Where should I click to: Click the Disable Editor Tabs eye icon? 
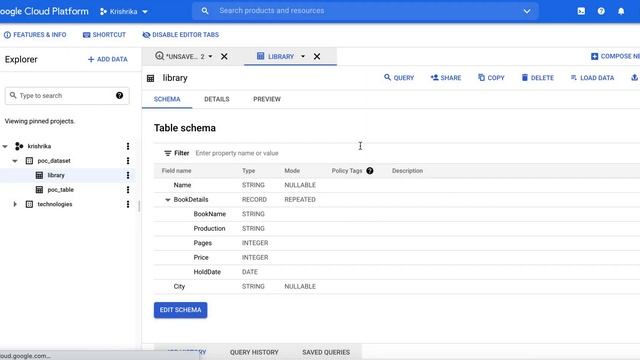tap(146, 35)
